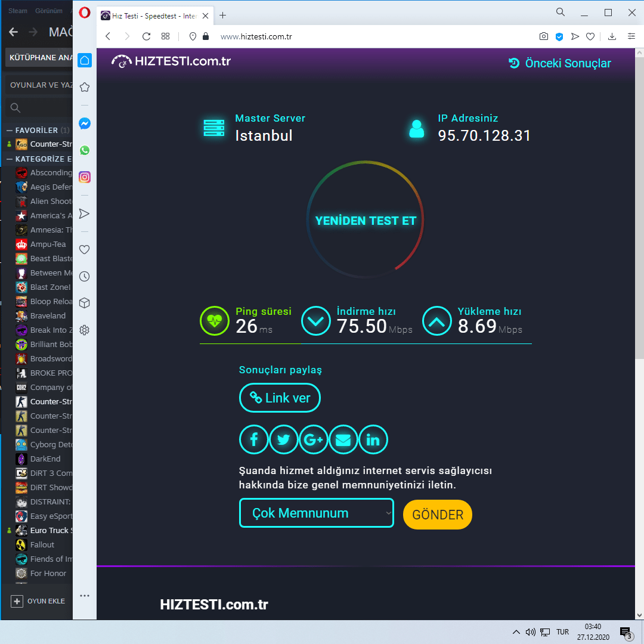
Task: Select Ampu-Tea in Steam library
Action: (41, 244)
